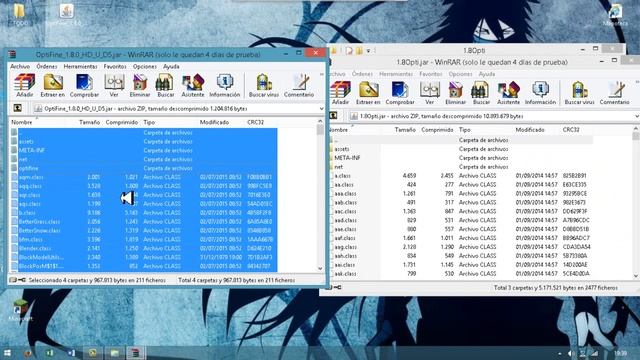Open Asistente wizard in 1.8Opti.jar window
The image size is (640, 360).
[509, 93]
